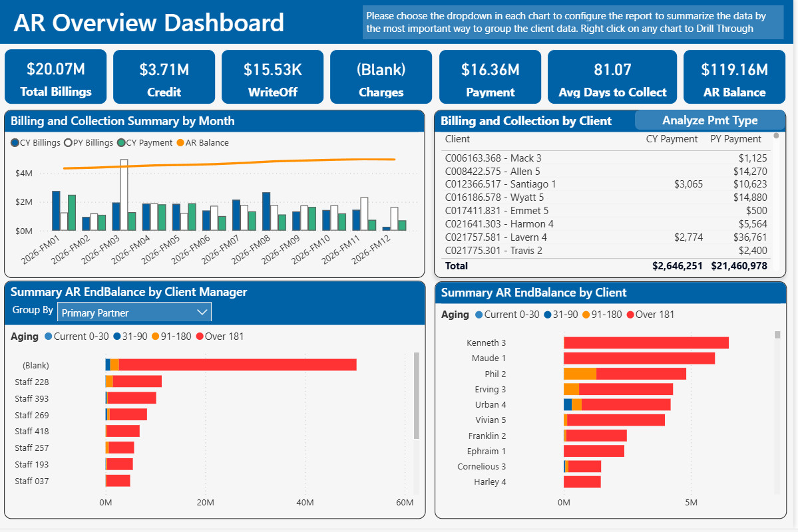
Task: Select the Harley 4 bar
Action: [582, 481]
